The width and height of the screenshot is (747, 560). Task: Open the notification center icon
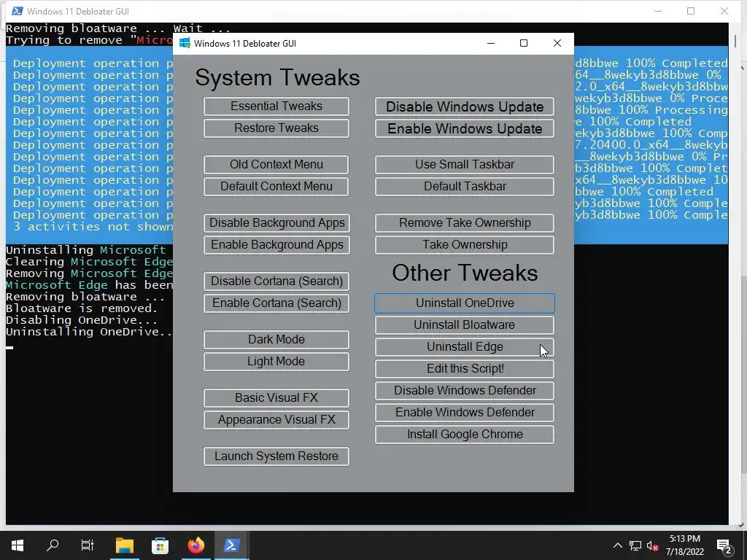tap(724, 546)
